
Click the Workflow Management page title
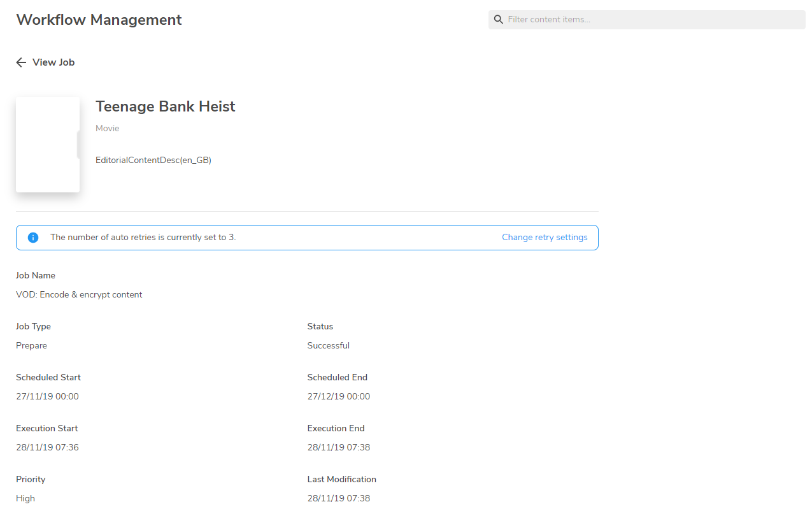click(x=99, y=20)
